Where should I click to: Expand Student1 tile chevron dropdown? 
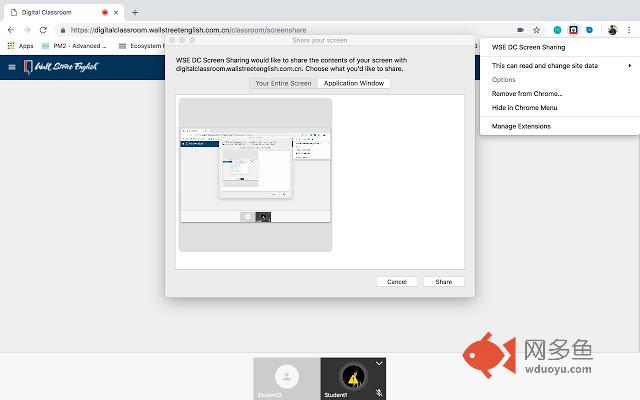(379, 363)
